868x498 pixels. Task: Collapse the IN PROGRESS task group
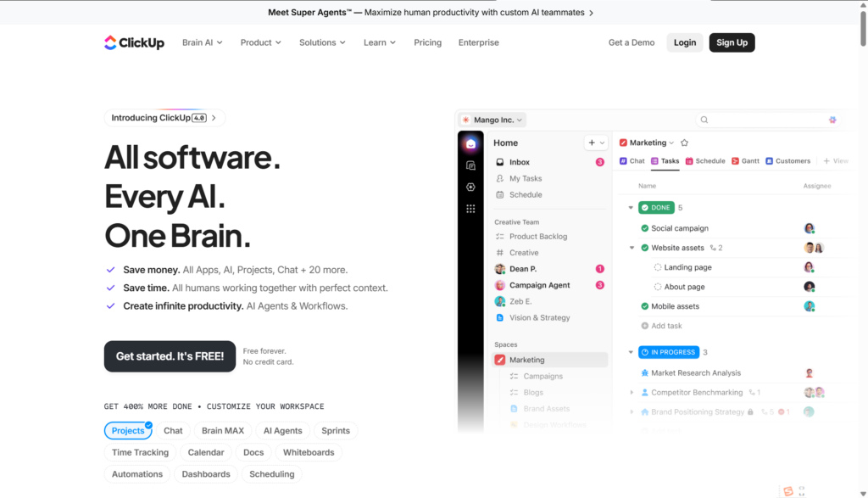(631, 352)
